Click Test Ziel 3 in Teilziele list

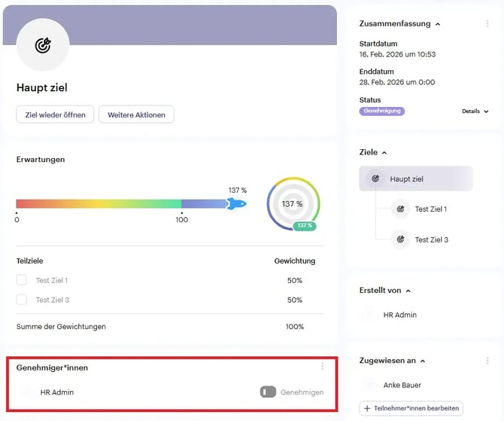[x=53, y=300]
